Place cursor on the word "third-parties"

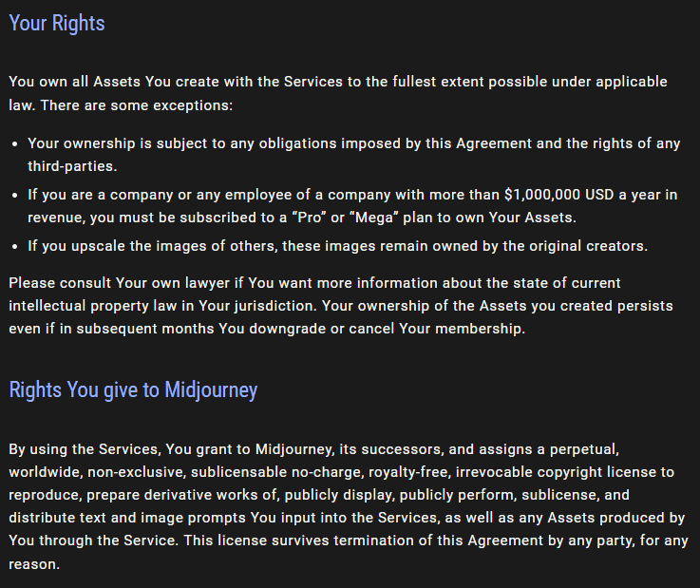point(71,166)
